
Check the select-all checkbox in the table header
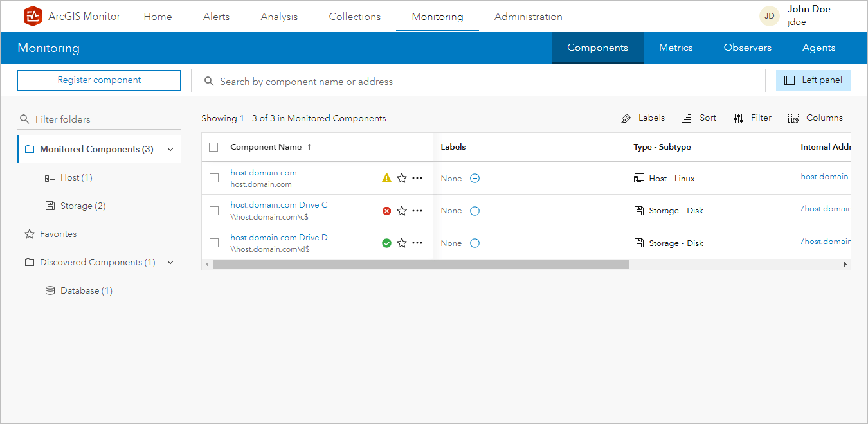(x=214, y=146)
